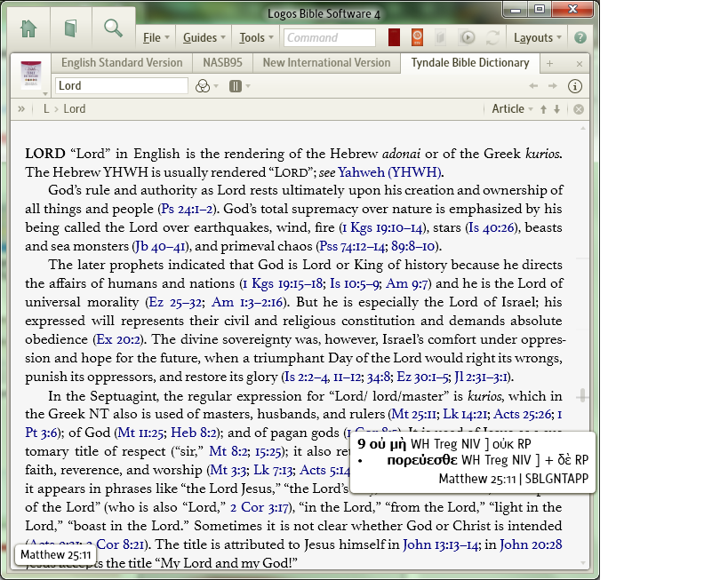Image resolution: width=728 pixels, height=580 pixels.
Task: Open the Lk 14:21 reference
Action: 465,414
